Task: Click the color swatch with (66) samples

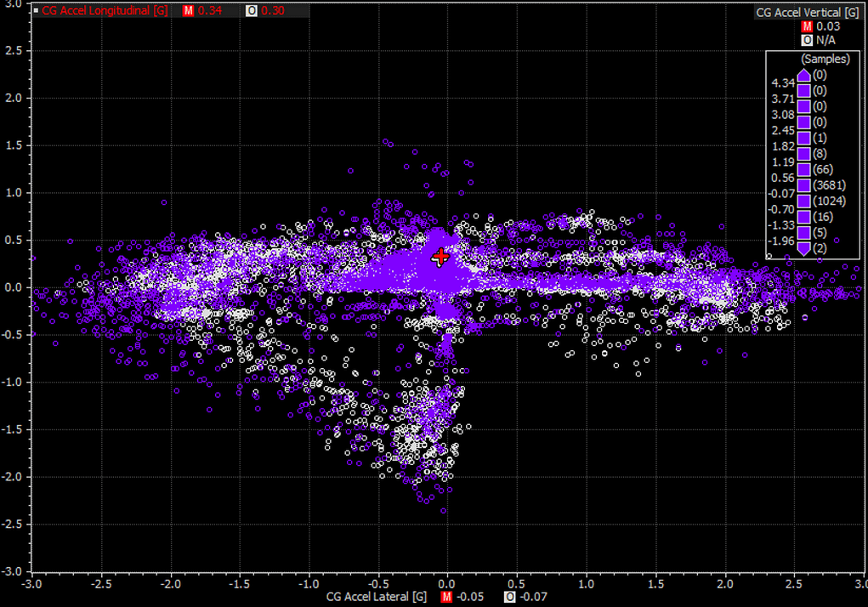Action: pyautogui.click(x=803, y=169)
